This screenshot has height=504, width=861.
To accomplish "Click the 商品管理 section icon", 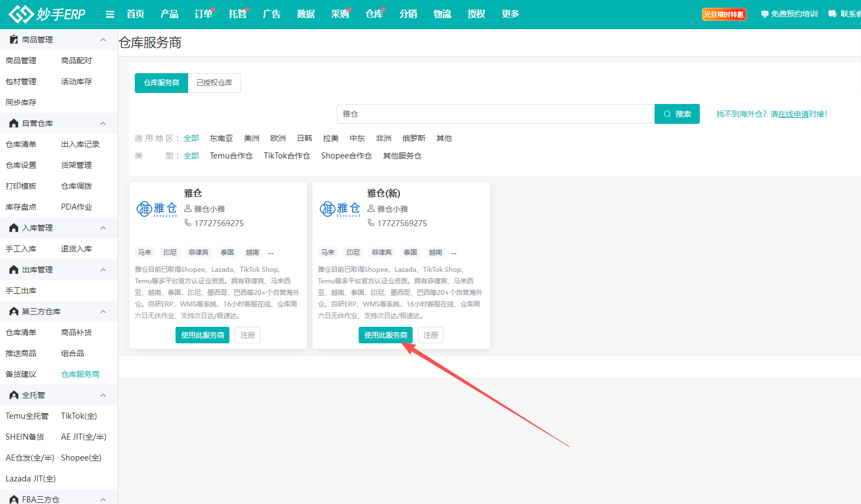I will pyautogui.click(x=14, y=40).
